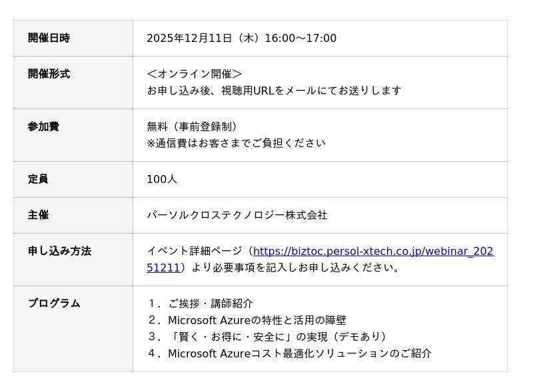
Task: Select パーソルクロステクノロジー株式会社 organizer text
Action: click(237, 215)
